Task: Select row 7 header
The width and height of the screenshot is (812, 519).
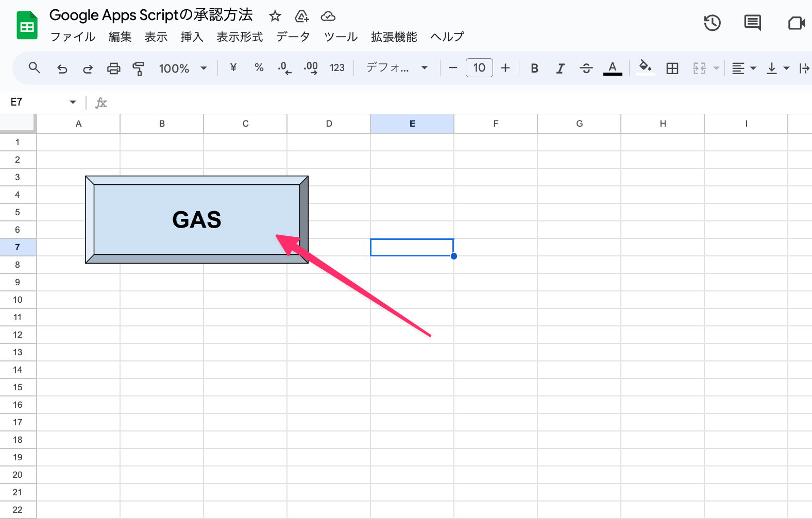Action: click(18, 247)
